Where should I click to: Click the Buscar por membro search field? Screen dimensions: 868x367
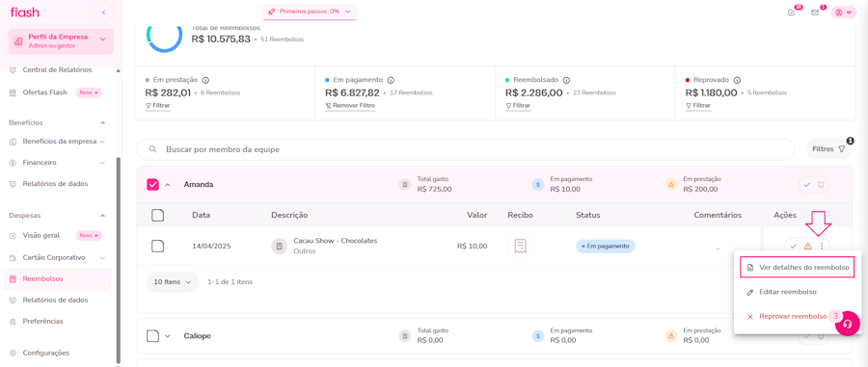coord(466,149)
